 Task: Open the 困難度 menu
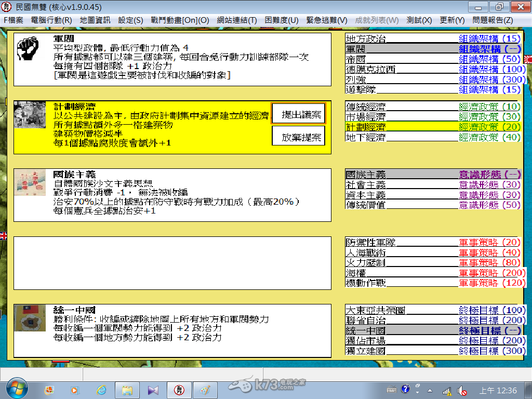[282, 20]
